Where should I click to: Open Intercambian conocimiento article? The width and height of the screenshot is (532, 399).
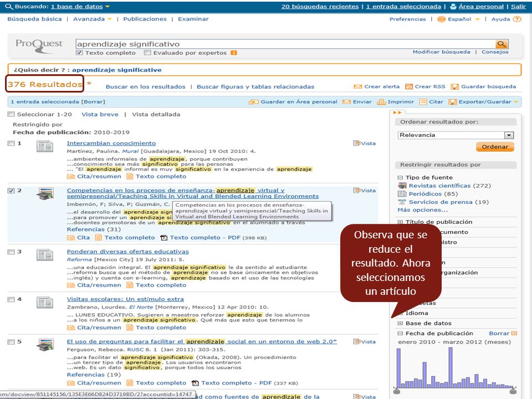pos(111,143)
